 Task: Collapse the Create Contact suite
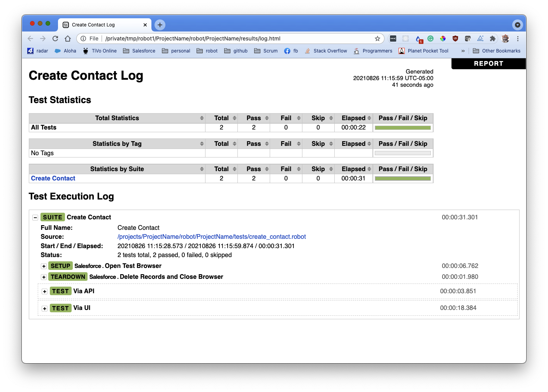click(x=35, y=218)
